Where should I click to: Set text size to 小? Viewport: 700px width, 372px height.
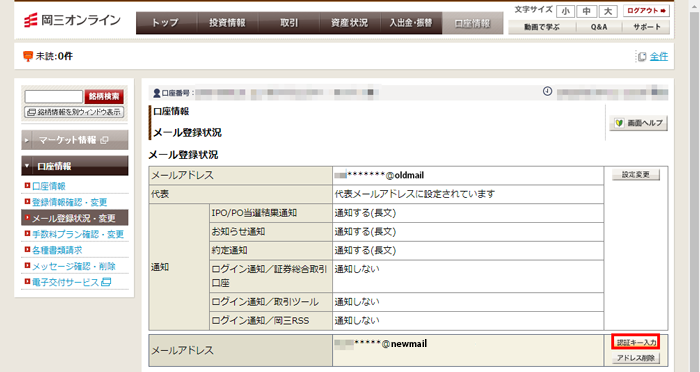point(565,11)
